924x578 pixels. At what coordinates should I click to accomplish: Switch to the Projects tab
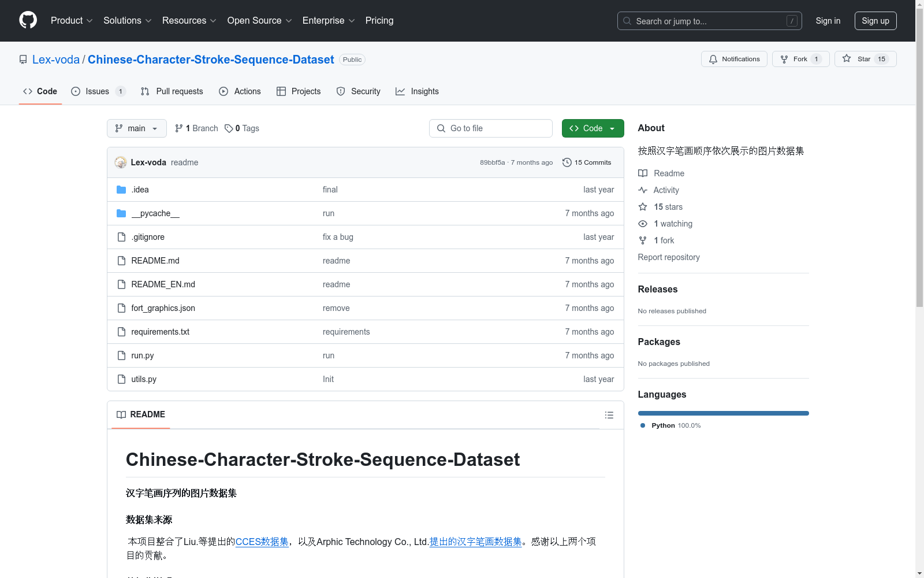point(299,91)
